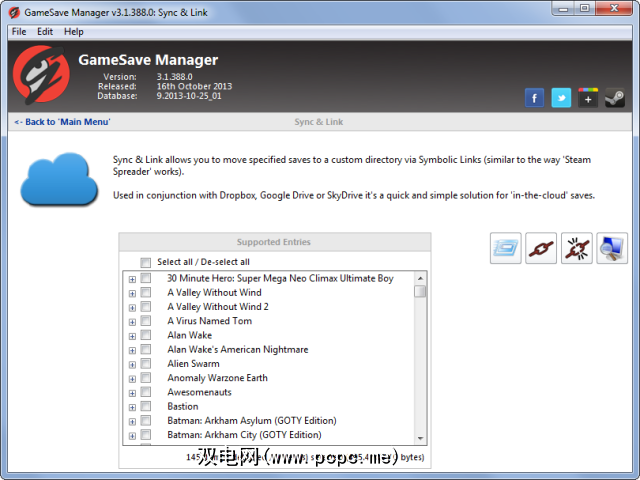The image size is (640, 480).
Task: Select the Alan Wake entry text
Action: (190, 335)
